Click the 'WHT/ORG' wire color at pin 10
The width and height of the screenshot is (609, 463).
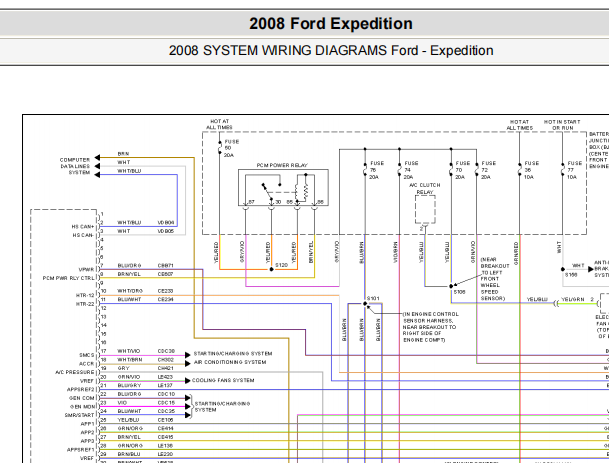click(x=130, y=291)
